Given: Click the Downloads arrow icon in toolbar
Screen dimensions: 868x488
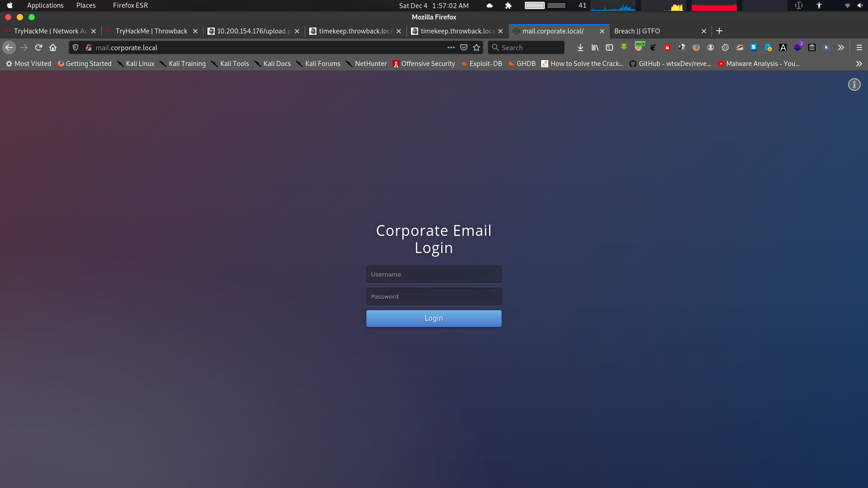Looking at the screenshot, I should coord(580,47).
